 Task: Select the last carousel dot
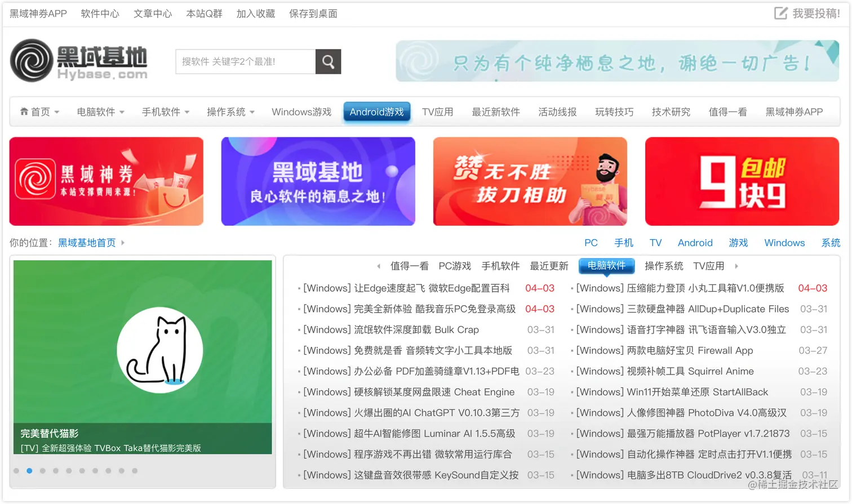point(135,471)
